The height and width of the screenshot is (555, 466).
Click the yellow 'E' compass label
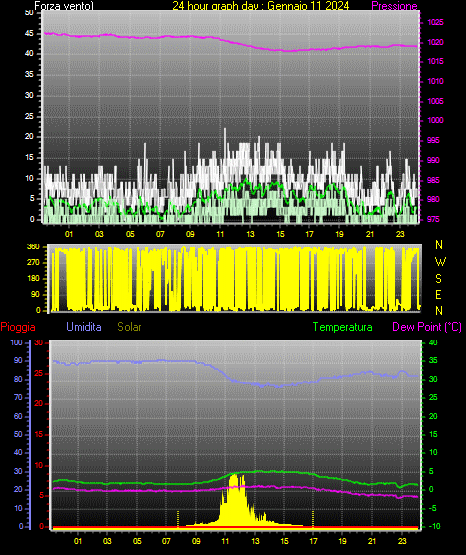(438, 294)
